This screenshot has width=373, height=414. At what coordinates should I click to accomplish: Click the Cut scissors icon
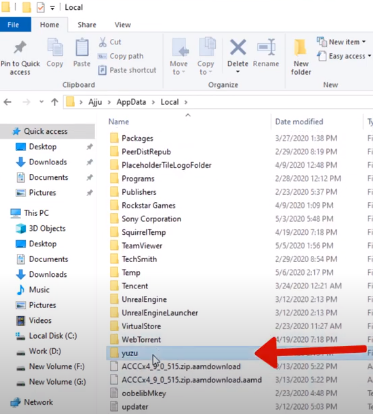pyautogui.click(x=103, y=42)
